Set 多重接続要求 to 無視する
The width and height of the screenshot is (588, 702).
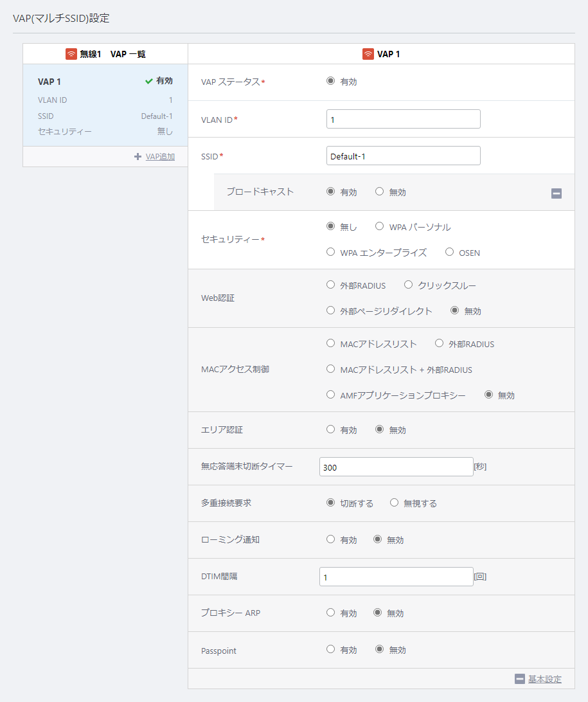tap(394, 503)
